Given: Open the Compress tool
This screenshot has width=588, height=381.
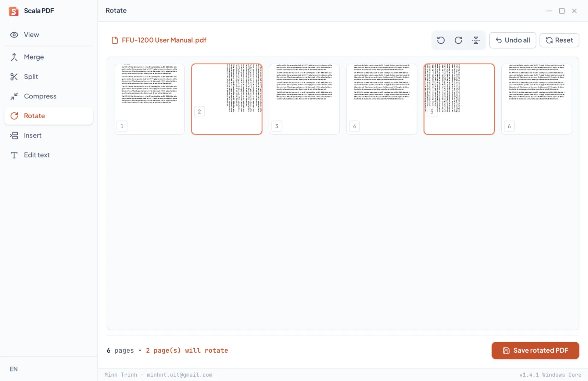Looking at the screenshot, I should [x=49, y=96].
